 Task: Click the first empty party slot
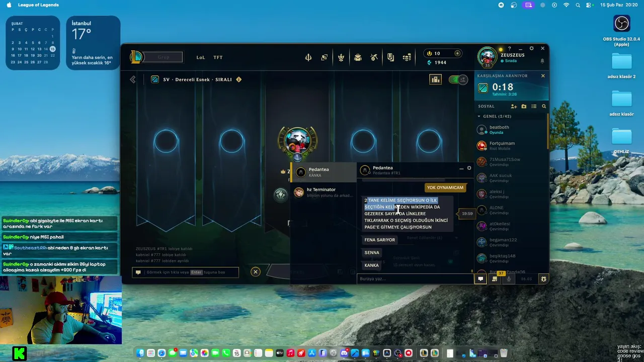point(166,142)
